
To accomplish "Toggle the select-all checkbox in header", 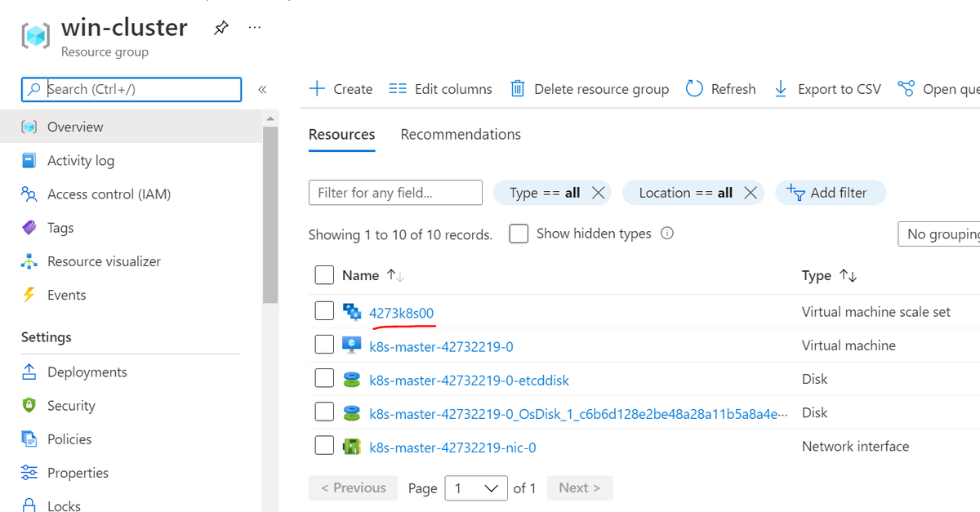I will [x=324, y=275].
